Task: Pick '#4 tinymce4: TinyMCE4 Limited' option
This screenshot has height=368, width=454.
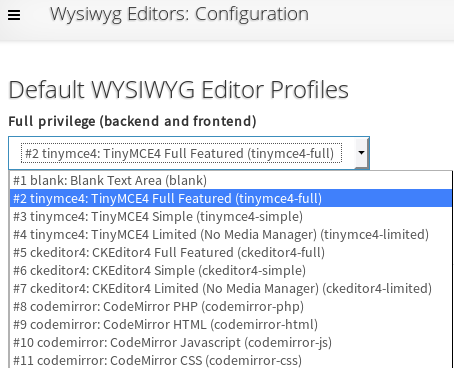Action: pyautogui.click(x=231, y=235)
